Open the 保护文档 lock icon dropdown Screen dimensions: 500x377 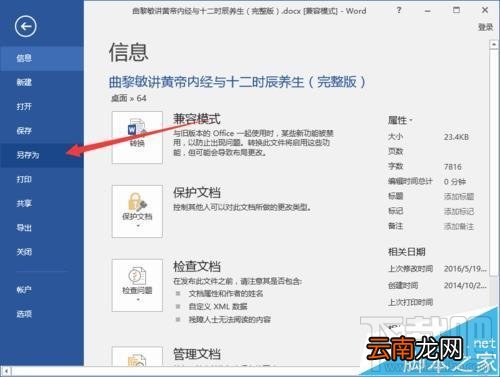[137, 211]
